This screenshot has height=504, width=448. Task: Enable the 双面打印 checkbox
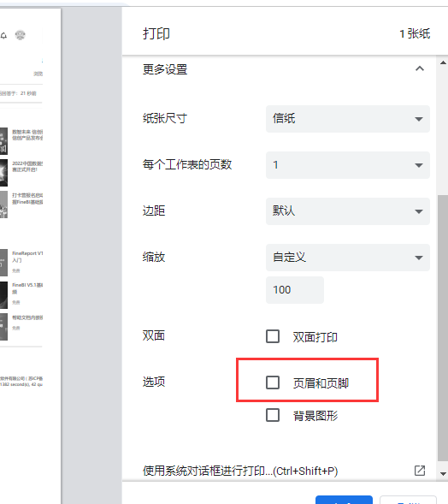[273, 336]
